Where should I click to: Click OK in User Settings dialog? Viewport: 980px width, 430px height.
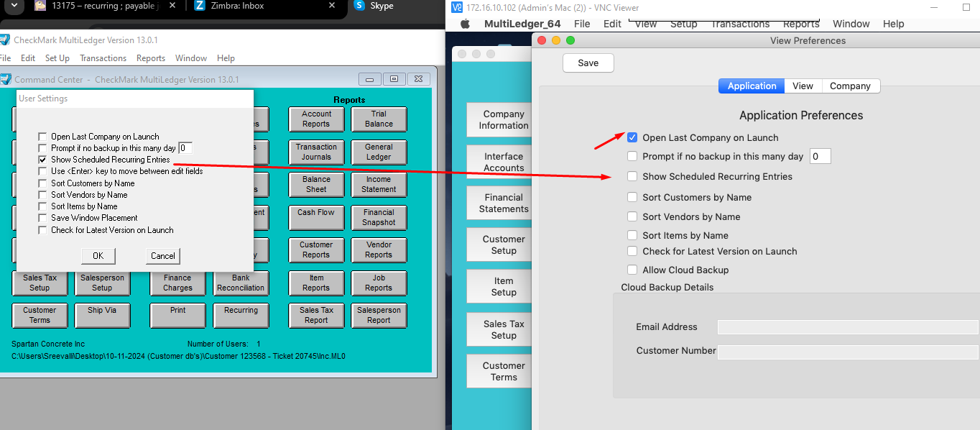(x=98, y=255)
